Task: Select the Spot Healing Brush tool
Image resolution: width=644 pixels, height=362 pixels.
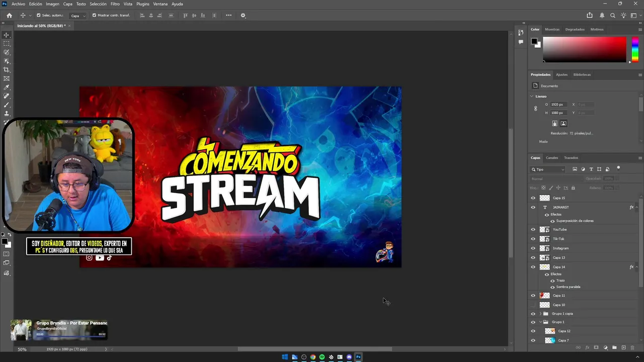Action: click(7, 96)
